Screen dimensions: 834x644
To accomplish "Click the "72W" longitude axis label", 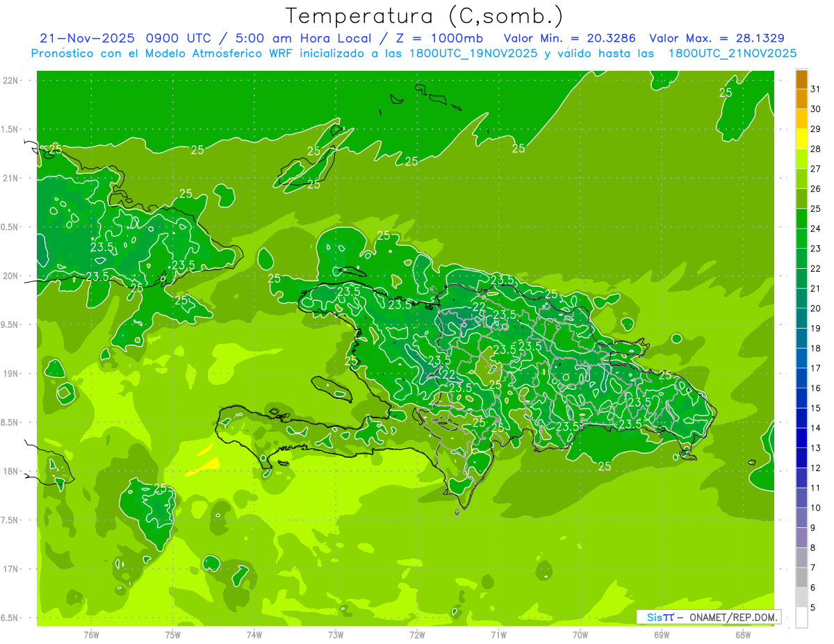I will [x=417, y=634].
